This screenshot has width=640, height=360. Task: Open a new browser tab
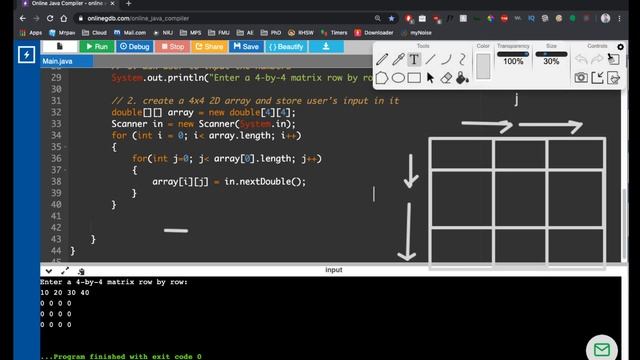click(128, 4)
